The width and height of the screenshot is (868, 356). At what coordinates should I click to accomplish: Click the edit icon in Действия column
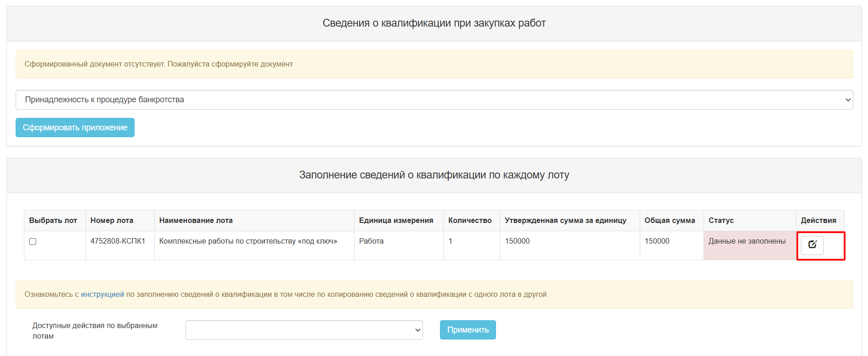812,245
